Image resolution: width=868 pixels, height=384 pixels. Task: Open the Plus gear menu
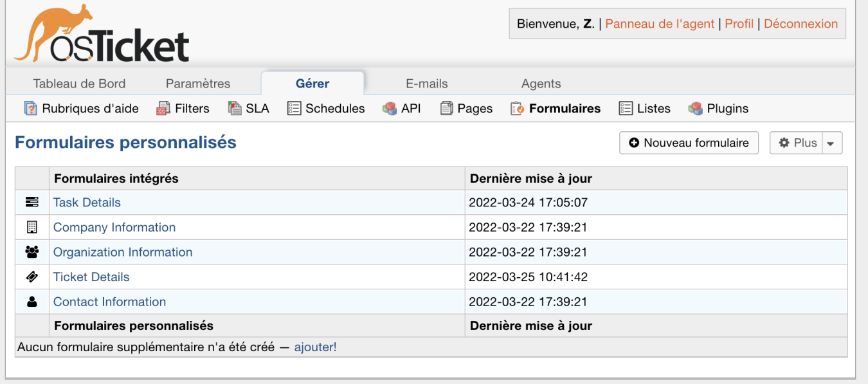(797, 143)
